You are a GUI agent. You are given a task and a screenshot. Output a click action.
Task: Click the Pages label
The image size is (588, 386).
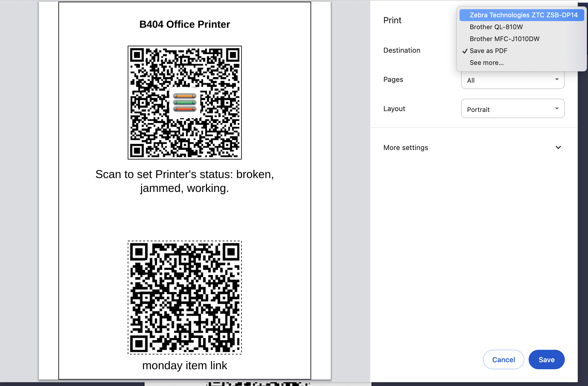(x=393, y=79)
